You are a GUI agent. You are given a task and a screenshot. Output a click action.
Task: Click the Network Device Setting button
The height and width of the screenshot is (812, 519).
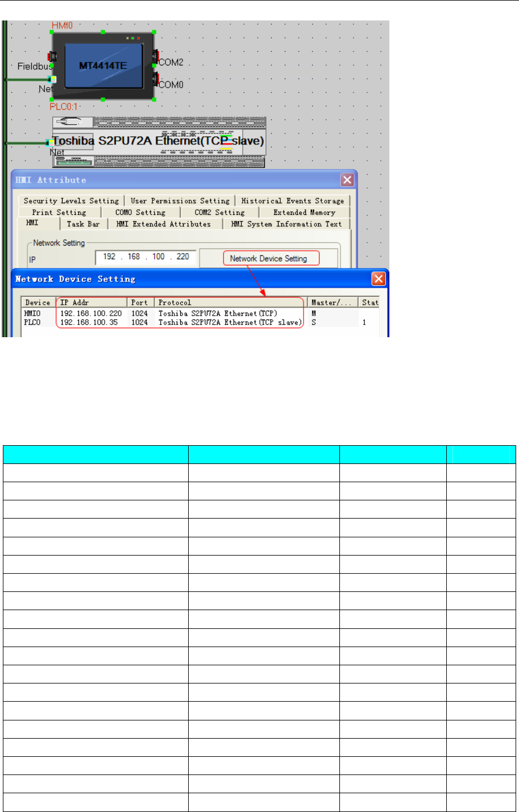[271, 258]
